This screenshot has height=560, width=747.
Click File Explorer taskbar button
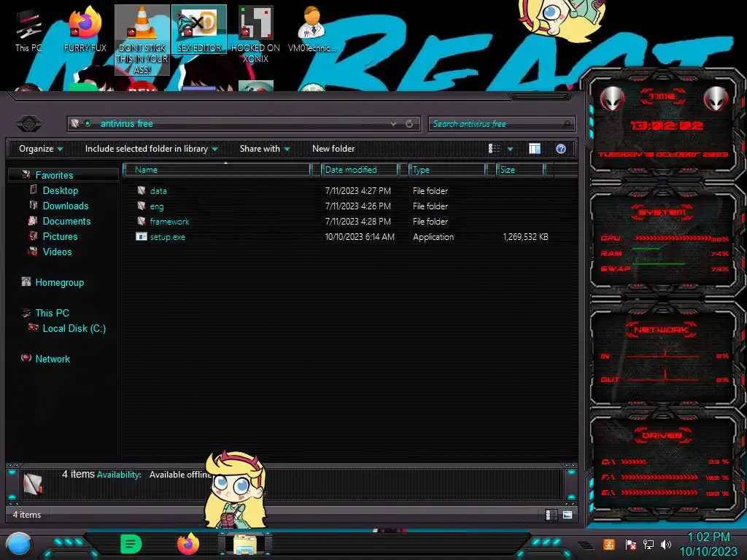tap(245, 544)
